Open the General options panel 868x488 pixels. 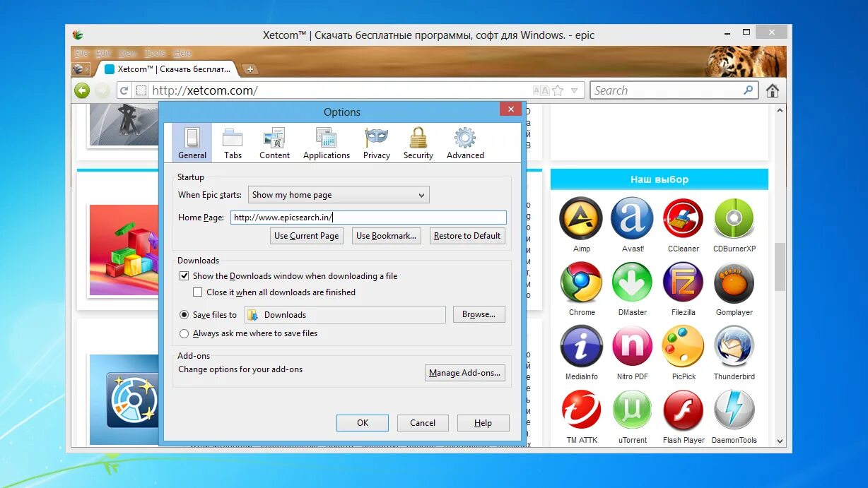192,143
